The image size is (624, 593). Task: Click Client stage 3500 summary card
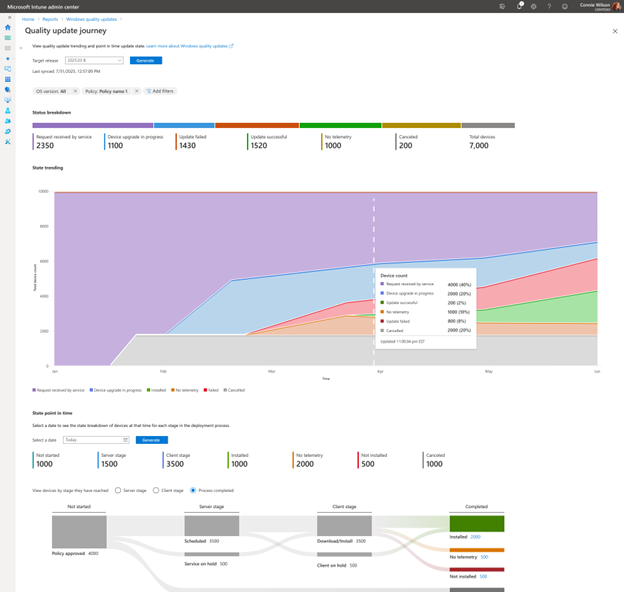pos(177,460)
